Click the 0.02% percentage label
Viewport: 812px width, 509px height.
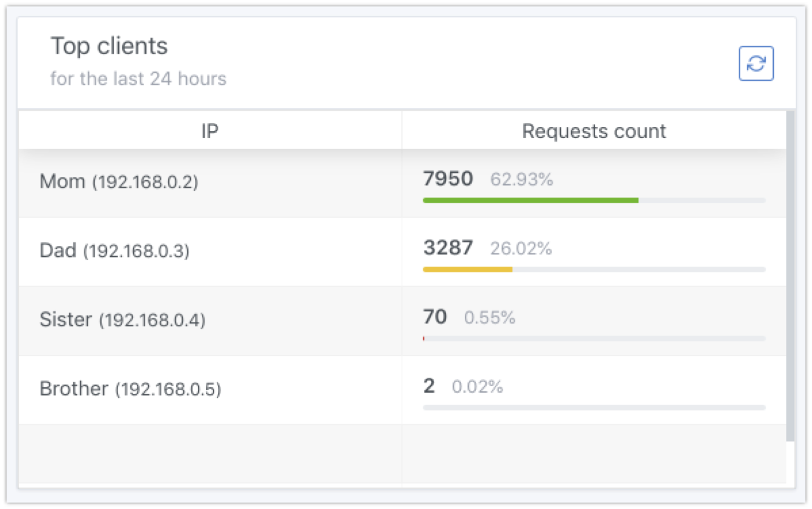coord(477,387)
